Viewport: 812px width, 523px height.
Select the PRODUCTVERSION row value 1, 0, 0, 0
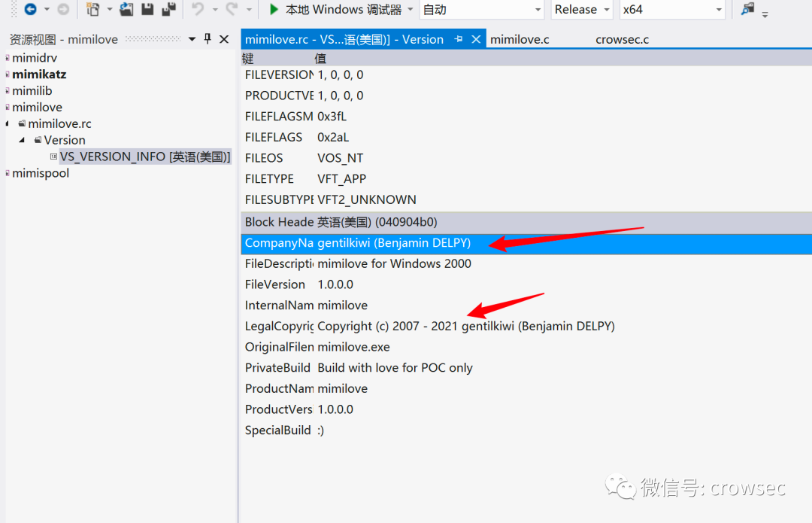click(341, 96)
